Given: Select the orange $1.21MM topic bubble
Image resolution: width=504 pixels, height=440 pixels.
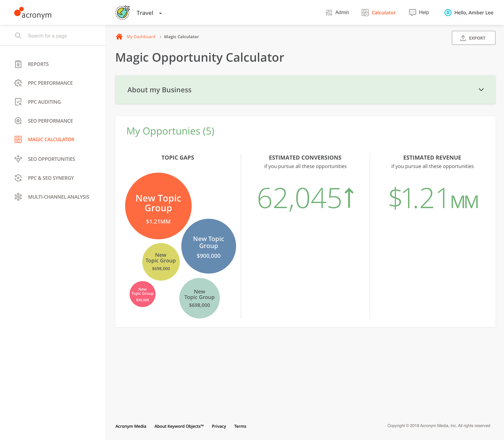Looking at the screenshot, I should (158, 206).
